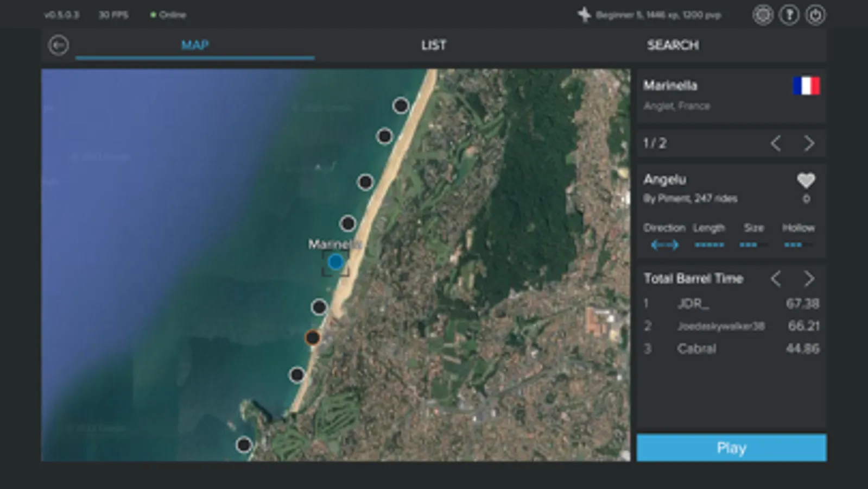Click the 44.86 barrel time score
The image size is (868, 489).
point(803,349)
